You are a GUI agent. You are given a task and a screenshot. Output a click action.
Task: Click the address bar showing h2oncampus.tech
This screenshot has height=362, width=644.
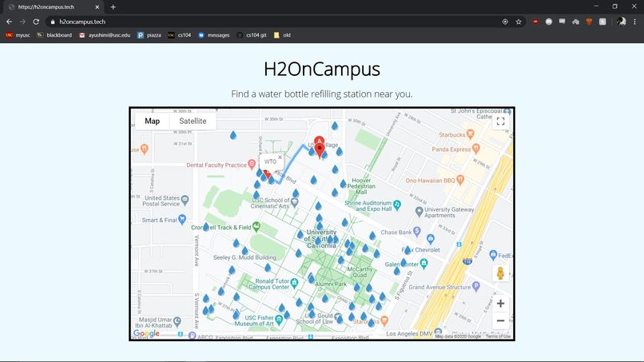[x=271, y=22]
